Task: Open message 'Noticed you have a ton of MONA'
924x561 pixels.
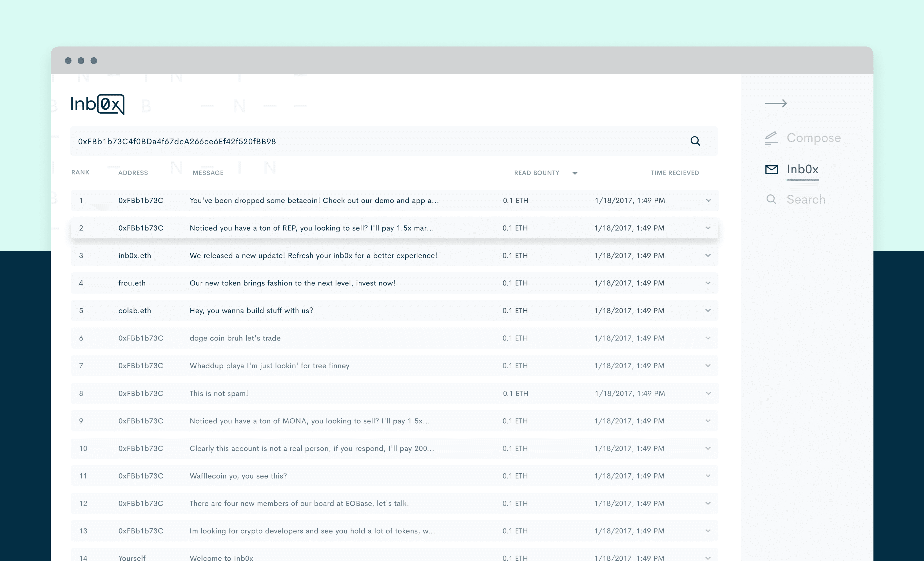Action: [309, 421]
